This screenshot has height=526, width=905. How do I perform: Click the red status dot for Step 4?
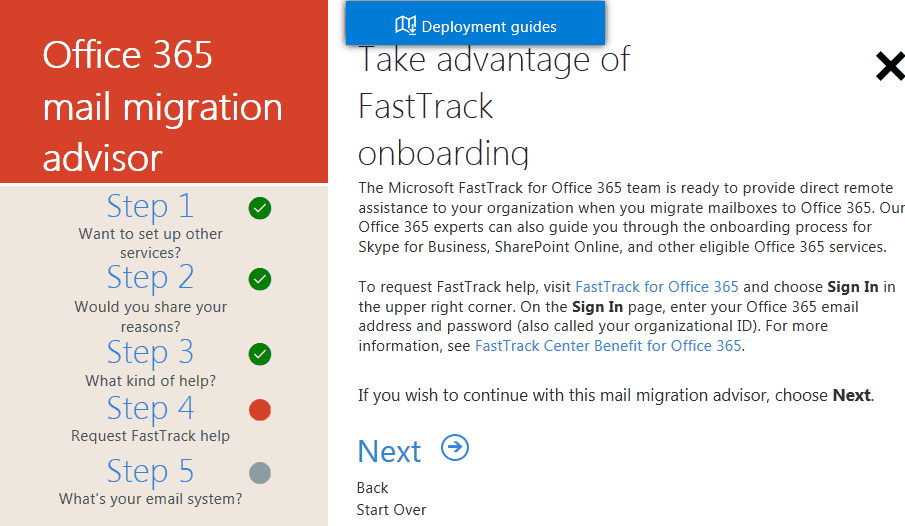[260, 410]
